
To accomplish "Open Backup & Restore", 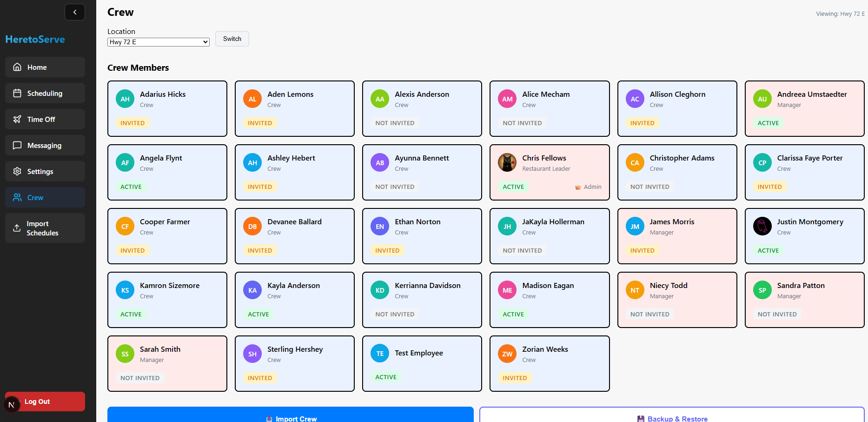I will [672, 415].
